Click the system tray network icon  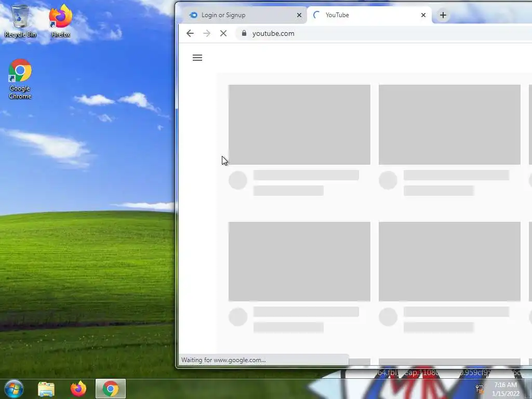(x=480, y=389)
